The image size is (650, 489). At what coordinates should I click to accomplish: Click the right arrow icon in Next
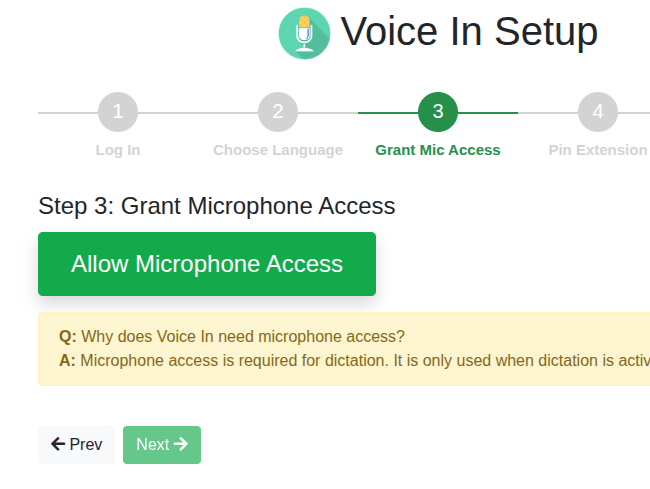click(x=181, y=444)
